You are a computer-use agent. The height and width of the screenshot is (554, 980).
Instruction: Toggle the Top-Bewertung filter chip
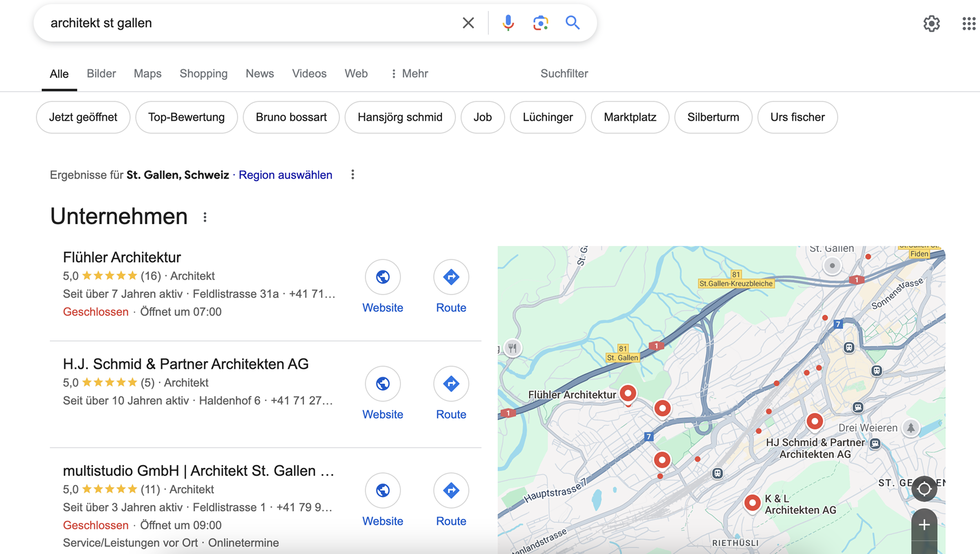coord(186,117)
